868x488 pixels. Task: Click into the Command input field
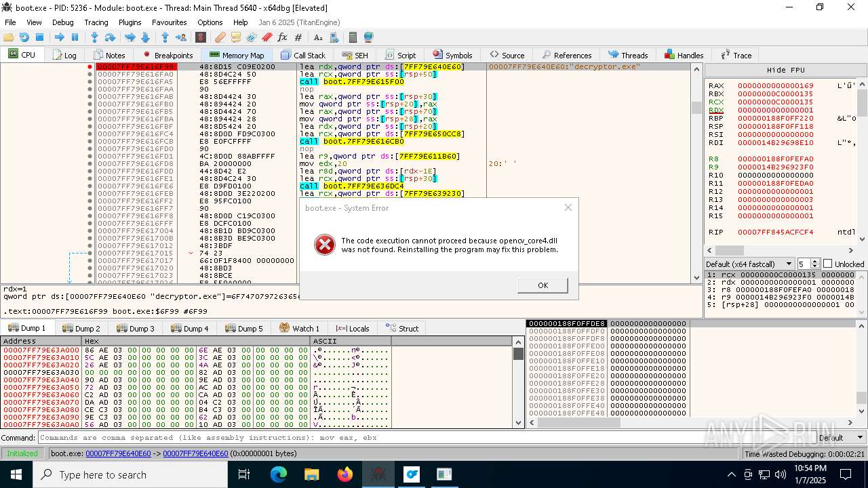tap(426, 438)
